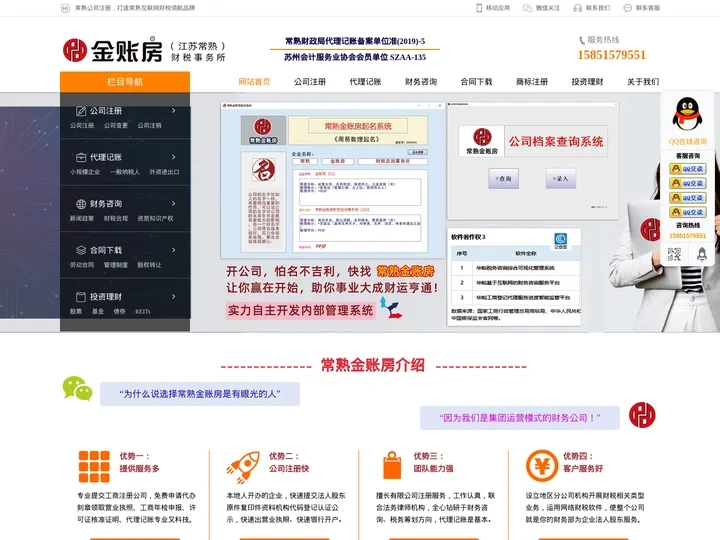
Task: Open the 资质知识产权 sidebar sublink
Action: click(x=156, y=219)
